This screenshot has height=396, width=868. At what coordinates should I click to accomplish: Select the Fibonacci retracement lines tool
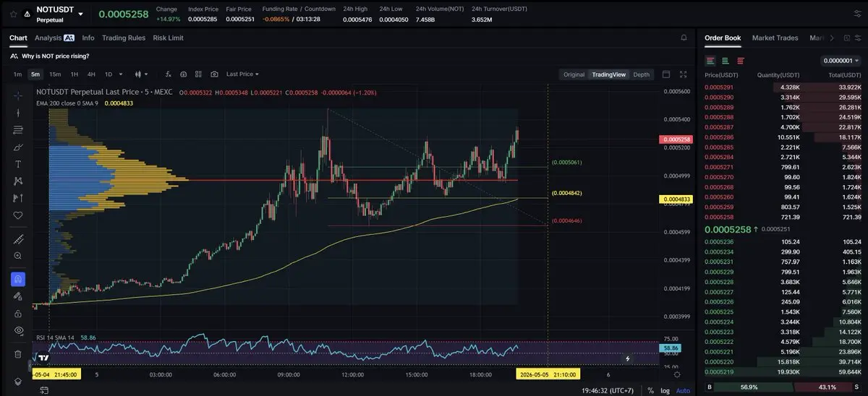[x=18, y=129]
